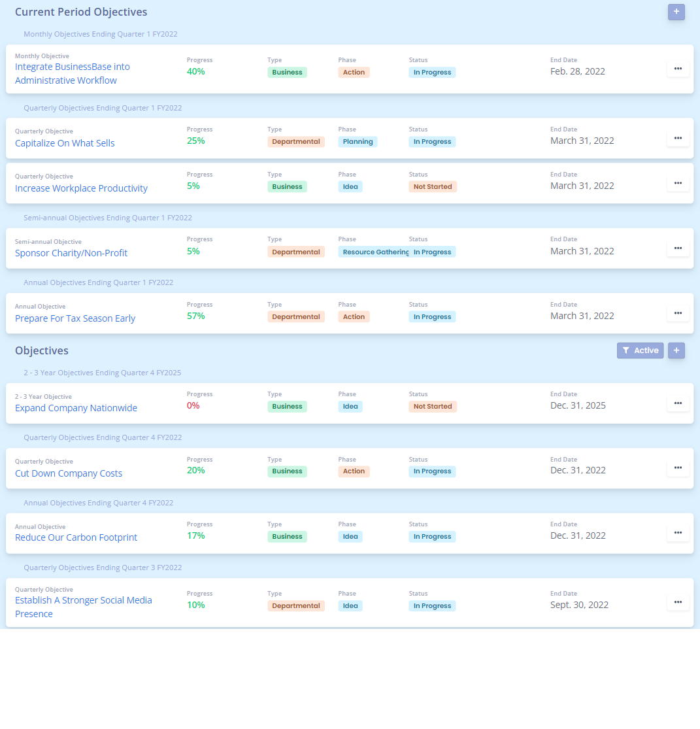Viewport: 700px width, 729px height.
Task: Click the Idea phase badge of Increase Workplace Productivity
Action: 350,186
